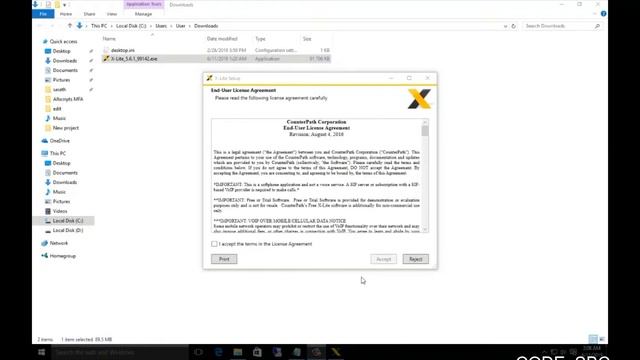This screenshot has height=360, width=640.
Task: Click the license text scrollbar thumb
Action: pos(425,131)
